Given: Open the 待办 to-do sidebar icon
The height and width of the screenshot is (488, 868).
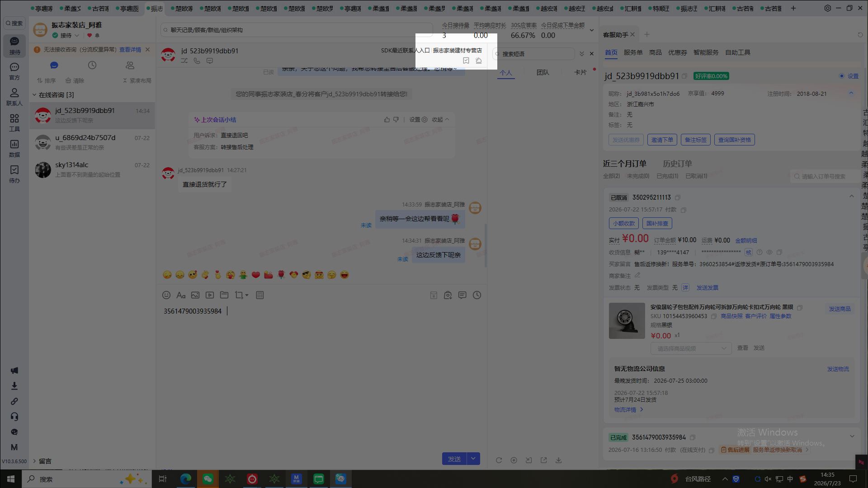Looking at the screenshot, I should pos(14,174).
